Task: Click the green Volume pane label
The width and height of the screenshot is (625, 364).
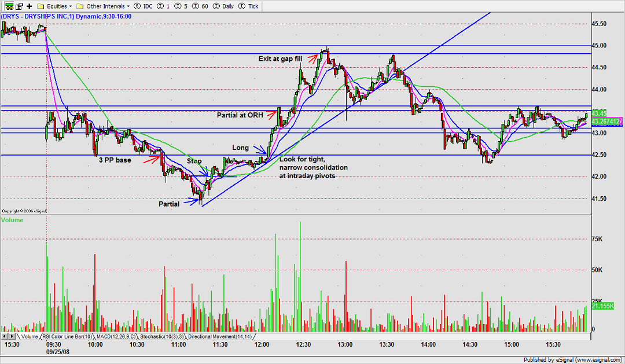Action: (x=12, y=220)
